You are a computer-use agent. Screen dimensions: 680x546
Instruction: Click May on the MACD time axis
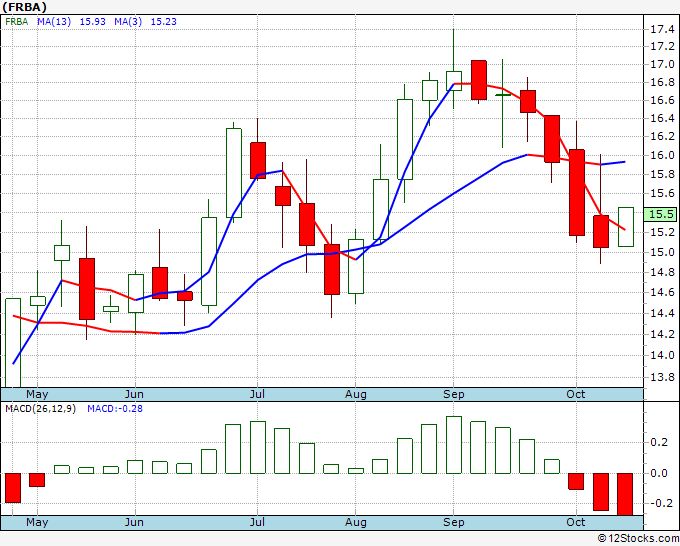[x=37, y=522]
